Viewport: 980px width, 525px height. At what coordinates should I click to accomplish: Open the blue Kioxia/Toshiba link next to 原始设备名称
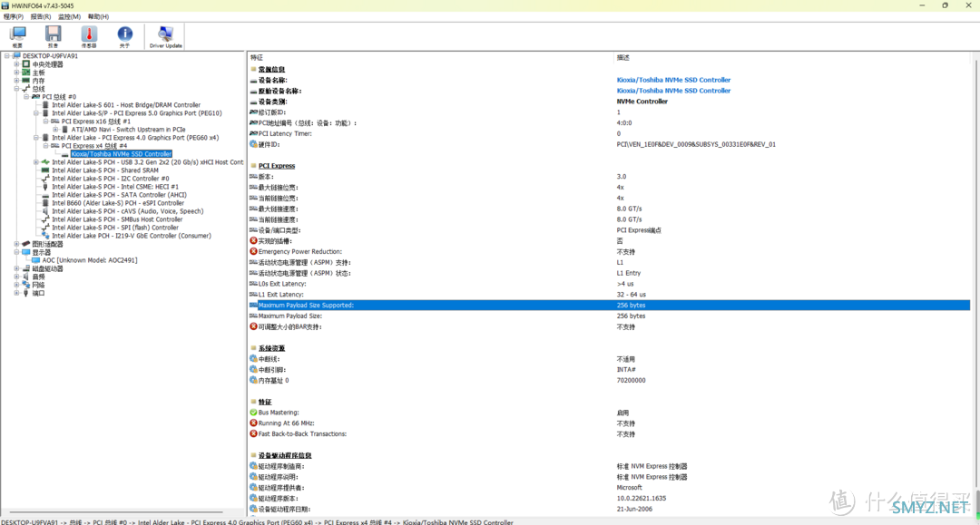coord(673,91)
